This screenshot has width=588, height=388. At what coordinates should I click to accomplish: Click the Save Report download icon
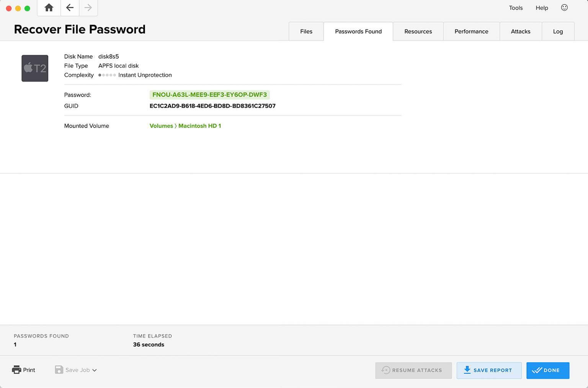pyautogui.click(x=467, y=370)
